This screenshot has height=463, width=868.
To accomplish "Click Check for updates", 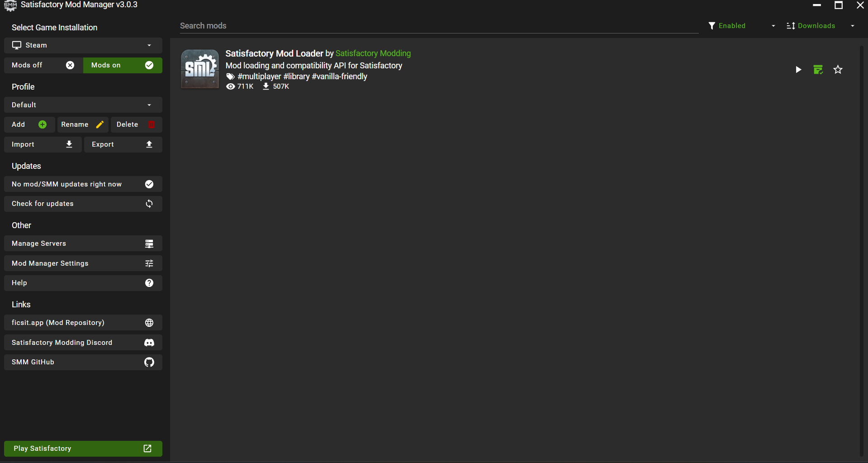I will click(x=83, y=204).
